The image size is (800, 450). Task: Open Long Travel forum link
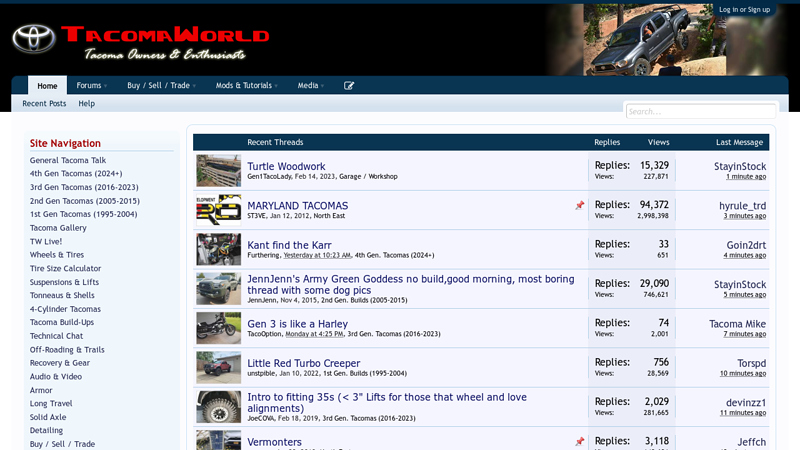point(51,404)
